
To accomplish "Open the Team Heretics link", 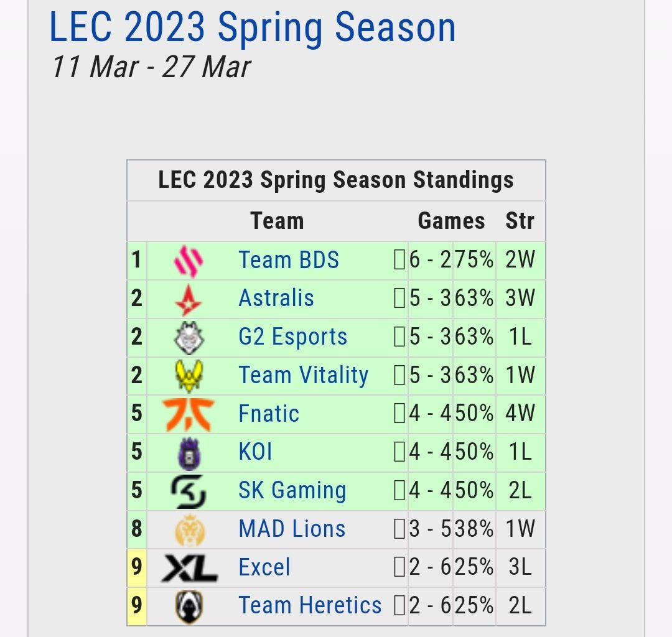I will pos(310,606).
